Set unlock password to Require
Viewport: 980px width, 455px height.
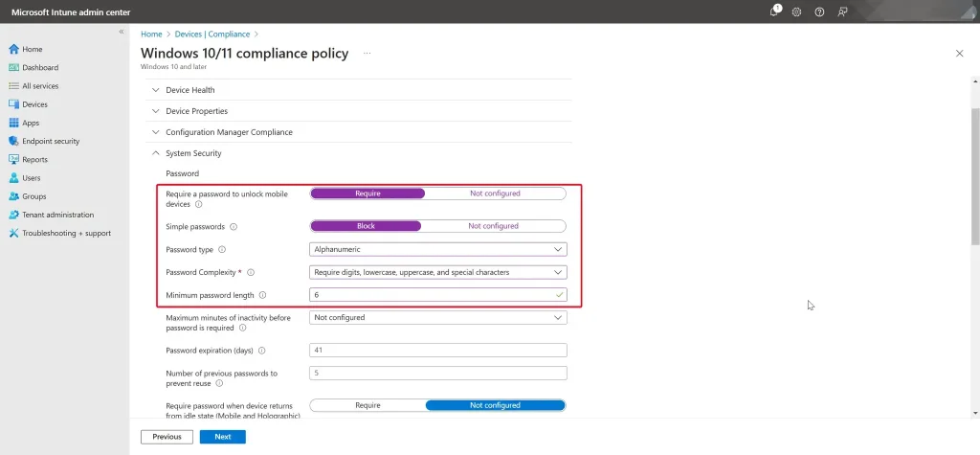367,193
